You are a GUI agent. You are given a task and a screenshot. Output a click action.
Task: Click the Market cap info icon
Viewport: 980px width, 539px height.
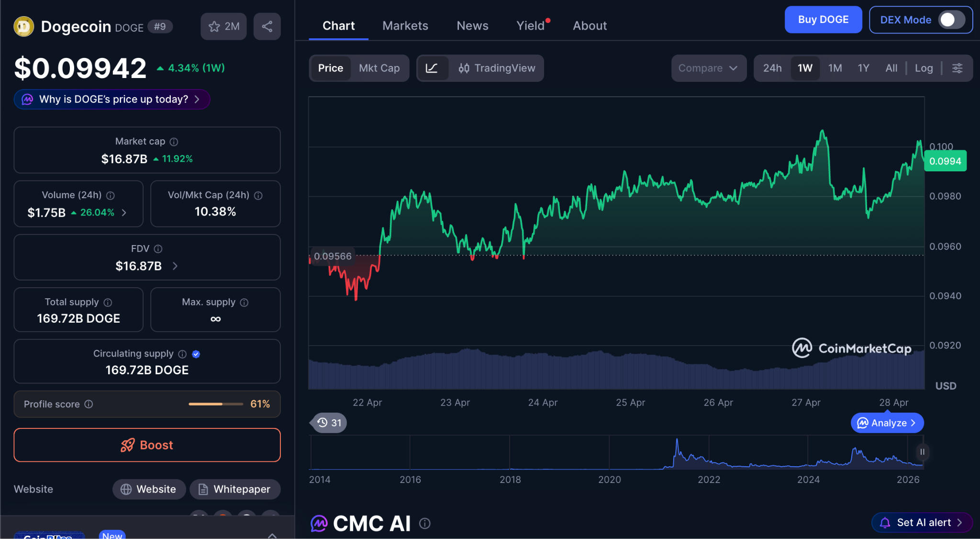pos(174,142)
